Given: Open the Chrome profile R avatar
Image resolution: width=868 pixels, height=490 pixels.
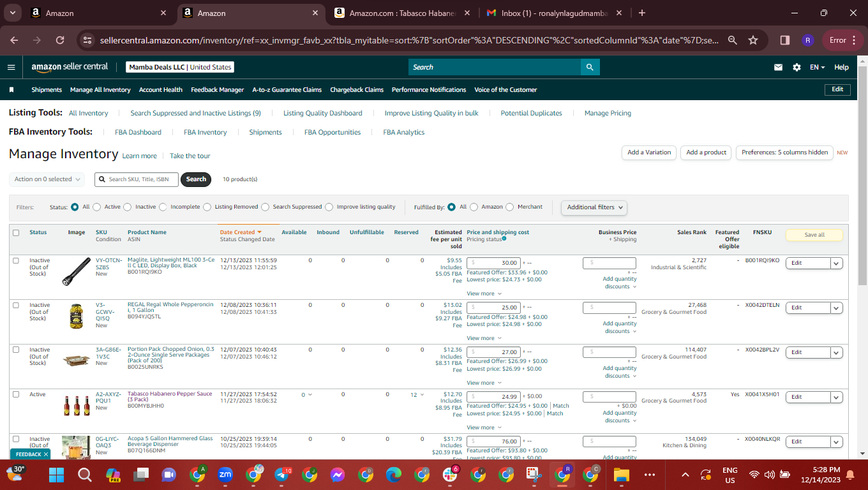Looking at the screenshot, I should coord(807,40).
